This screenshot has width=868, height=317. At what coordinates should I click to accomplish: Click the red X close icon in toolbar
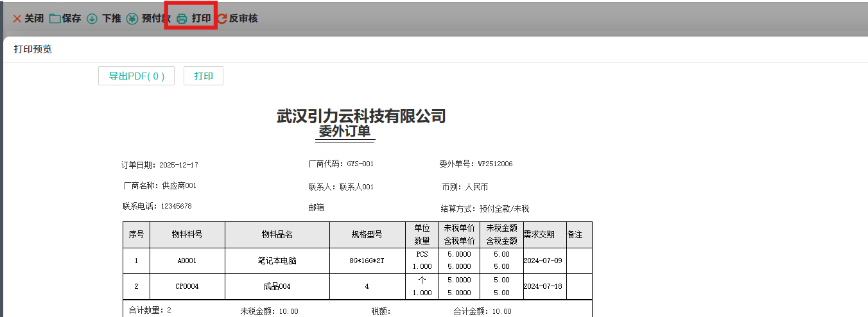click(17, 19)
